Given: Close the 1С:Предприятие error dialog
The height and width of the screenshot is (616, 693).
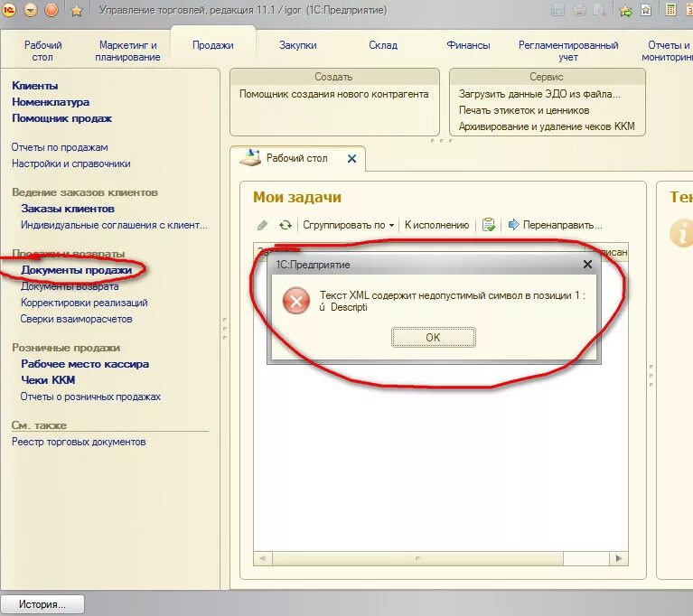Looking at the screenshot, I should pos(587,265).
